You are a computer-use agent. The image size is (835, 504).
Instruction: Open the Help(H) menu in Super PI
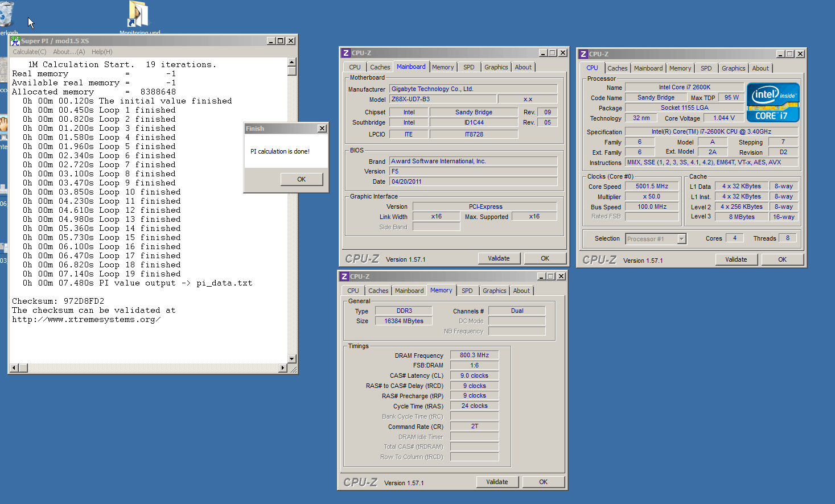tap(102, 52)
